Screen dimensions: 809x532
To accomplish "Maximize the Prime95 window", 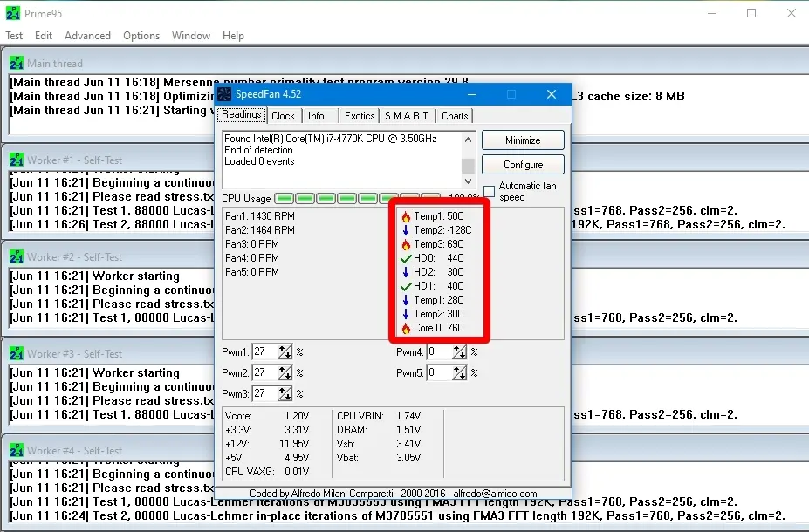I will pyautogui.click(x=751, y=13).
